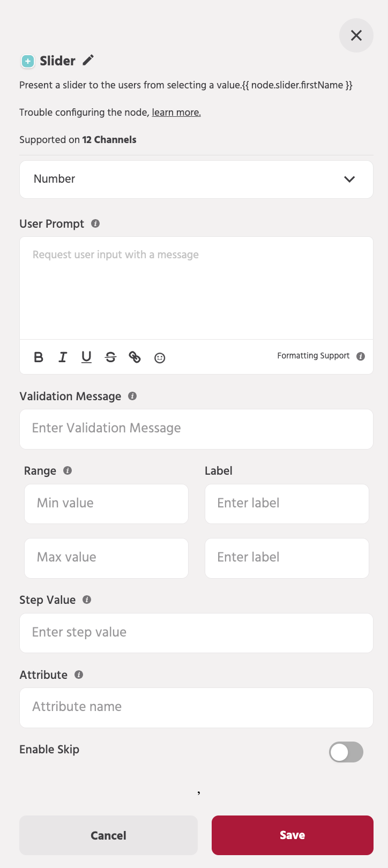Click the pencil icon to rename Slider
The height and width of the screenshot is (868, 388).
[87, 60]
